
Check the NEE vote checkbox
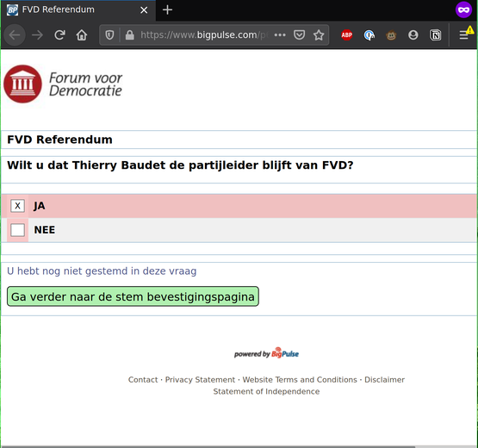[x=17, y=230]
